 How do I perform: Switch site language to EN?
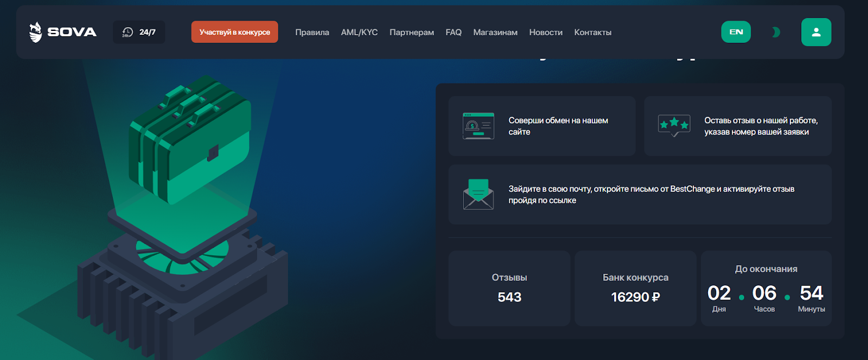tap(736, 33)
